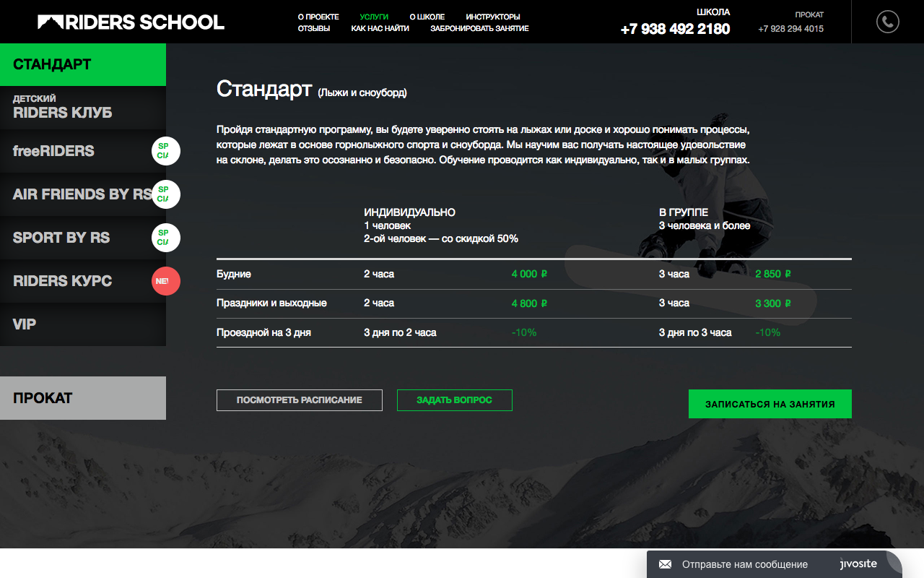Open the Забронировать занятие menu item
Viewport: 924px width, 578px height.
pyautogui.click(x=480, y=28)
